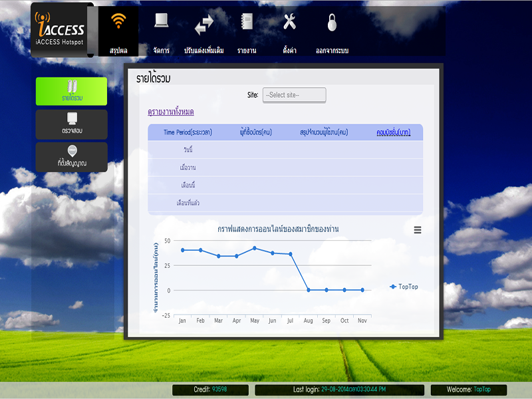Click the เมื่อวาน table row
This screenshot has width=532, height=399.
285,168
